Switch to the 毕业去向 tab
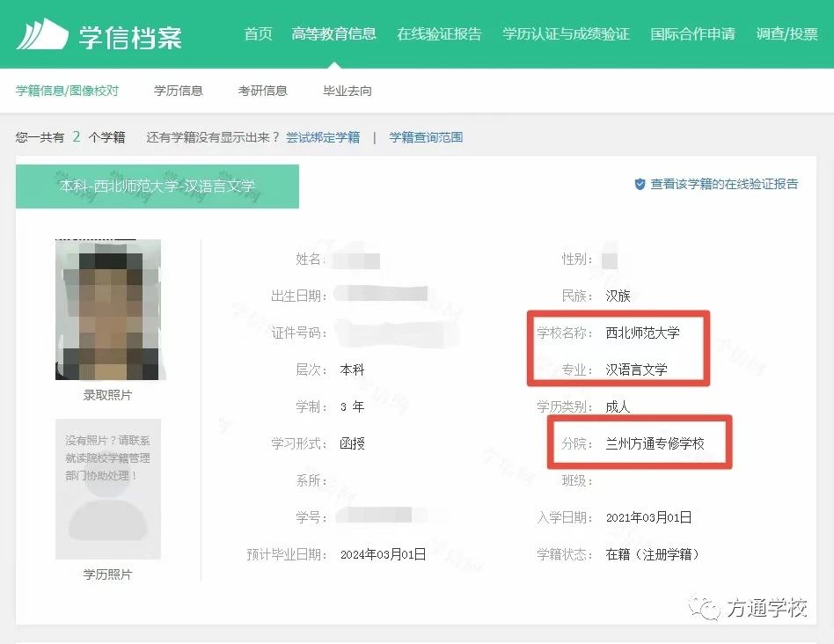Viewport: 834px width, 644px height. coord(347,91)
